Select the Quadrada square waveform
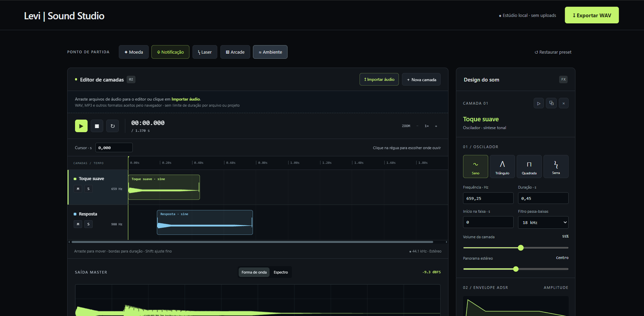 [x=529, y=166]
